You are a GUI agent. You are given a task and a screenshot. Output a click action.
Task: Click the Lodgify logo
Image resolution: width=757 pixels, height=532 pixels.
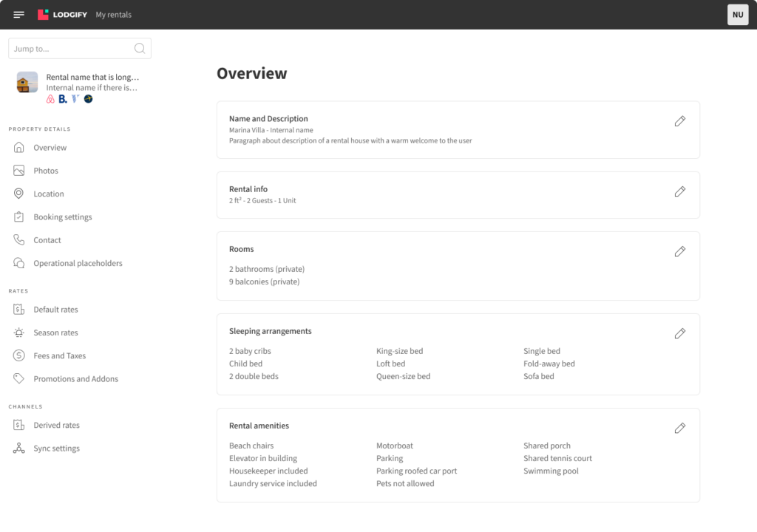coord(62,15)
